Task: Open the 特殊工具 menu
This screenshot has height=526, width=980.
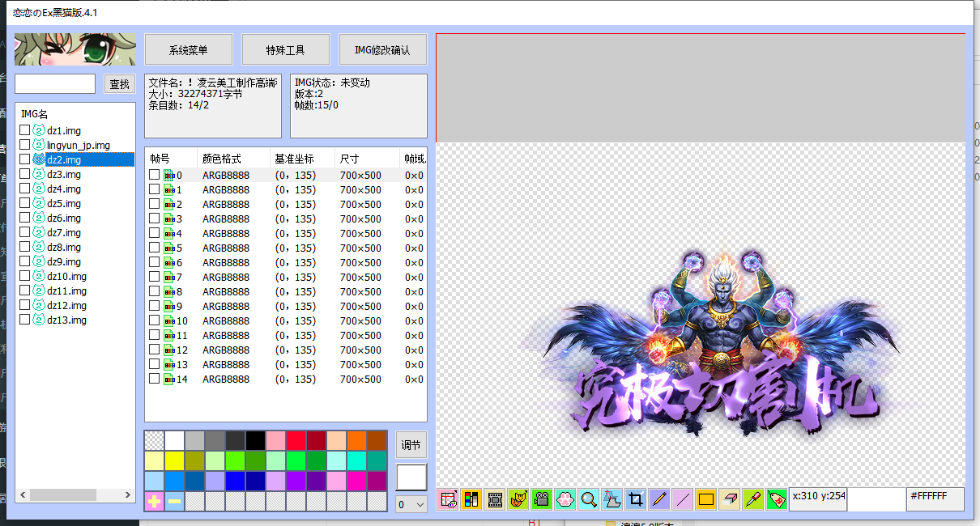Action: [x=285, y=49]
